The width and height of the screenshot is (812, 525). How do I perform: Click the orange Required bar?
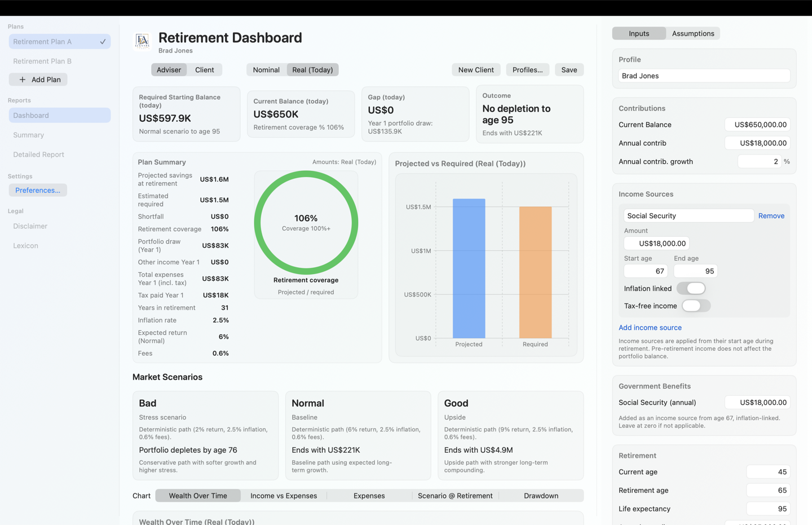pos(536,272)
